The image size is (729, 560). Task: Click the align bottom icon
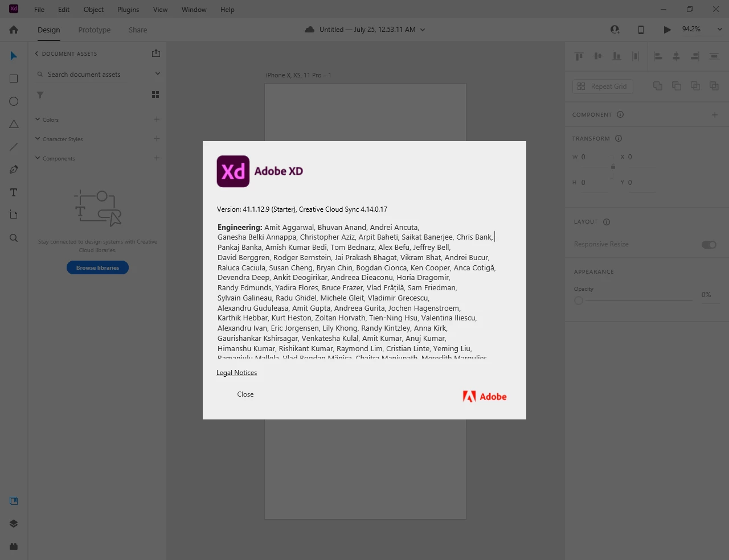pyautogui.click(x=617, y=56)
